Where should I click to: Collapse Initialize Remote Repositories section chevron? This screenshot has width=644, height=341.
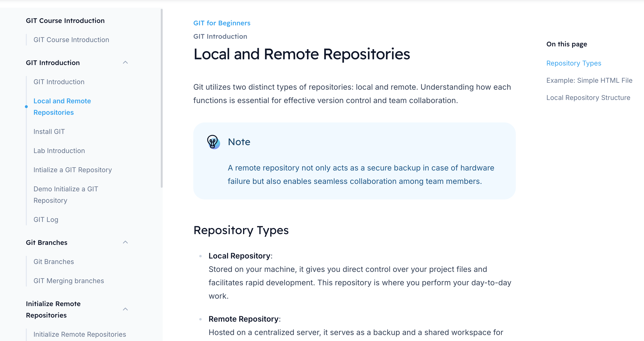click(x=125, y=309)
